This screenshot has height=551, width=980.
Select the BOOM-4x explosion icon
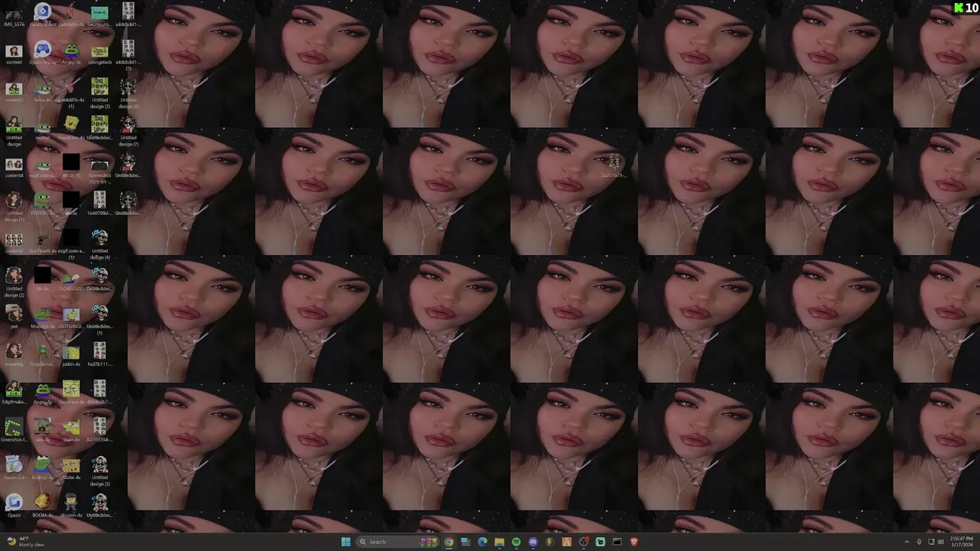click(x=43, y=506)
